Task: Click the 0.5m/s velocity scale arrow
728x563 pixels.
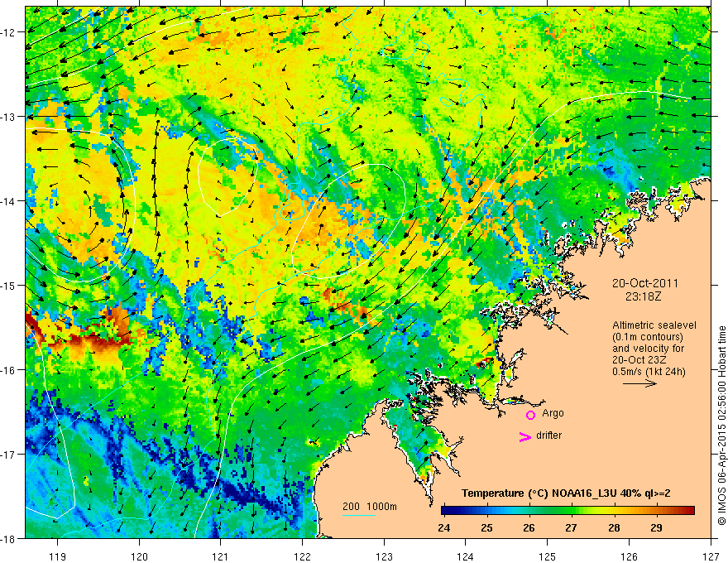Action: click(x=639, y=383)
